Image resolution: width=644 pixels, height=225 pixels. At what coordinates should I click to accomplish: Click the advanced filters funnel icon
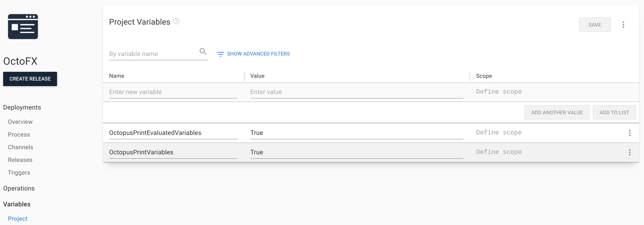click(x=221, y=54)
